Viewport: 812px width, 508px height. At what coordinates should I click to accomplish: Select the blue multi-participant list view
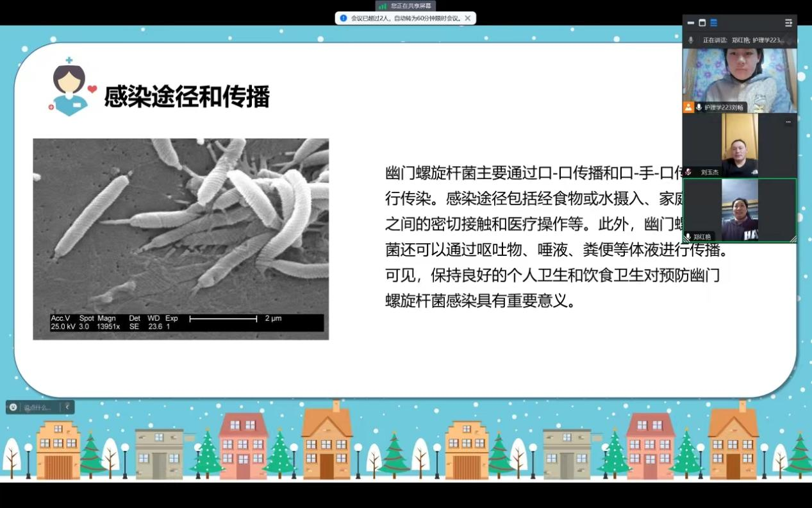pyautogui.click(x=713, y=23)
